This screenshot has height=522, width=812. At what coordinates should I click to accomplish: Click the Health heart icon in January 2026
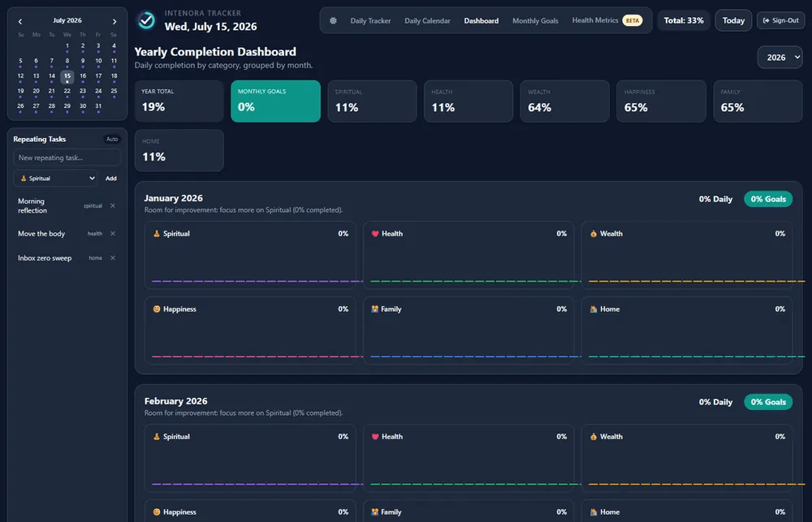(375, 234)
